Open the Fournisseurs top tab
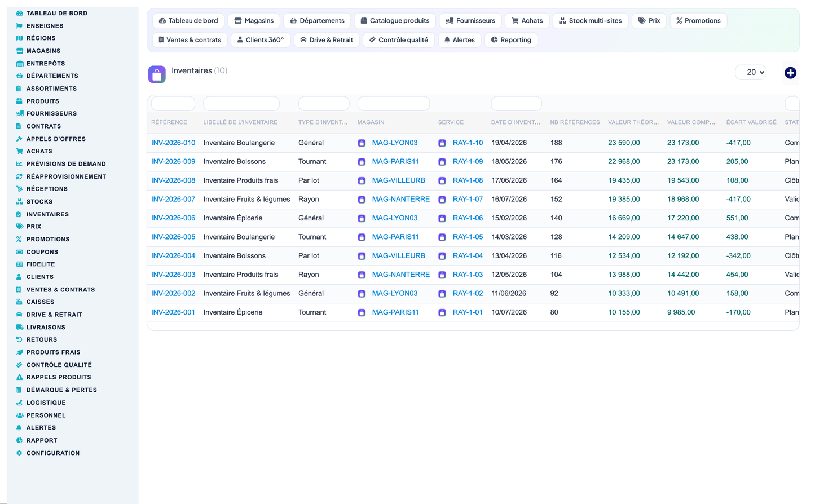This screenshot has height=504, width=815. 470,21
